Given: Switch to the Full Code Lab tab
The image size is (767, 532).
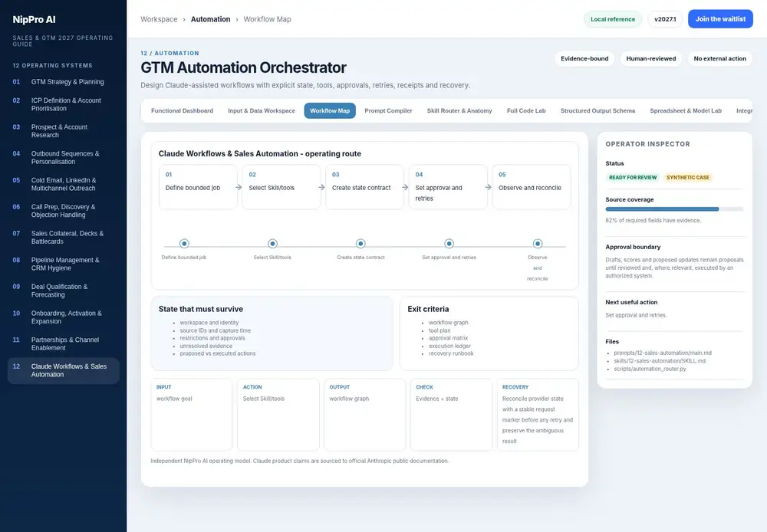Looking at the screenshot, I should pos(526,110).
